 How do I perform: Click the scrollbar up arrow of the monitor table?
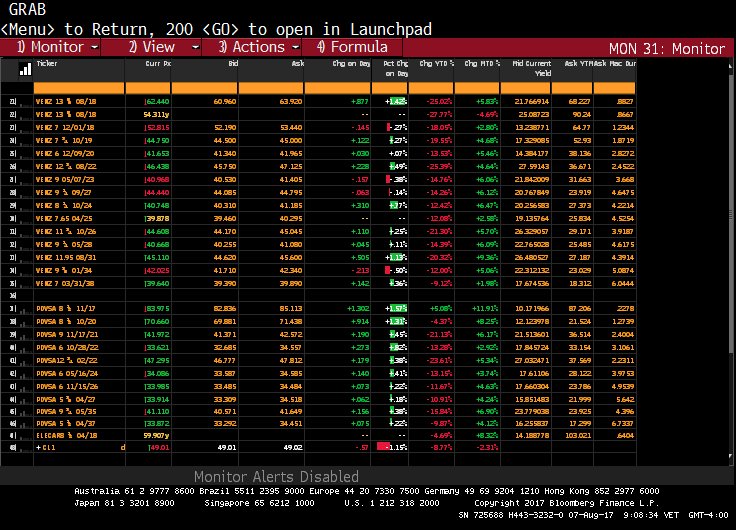click(x=730, y=67)
